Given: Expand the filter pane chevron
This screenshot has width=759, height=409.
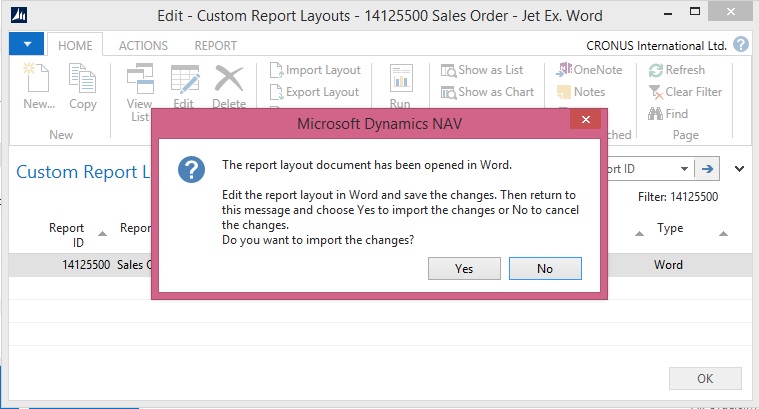Looking at the screenshot, I should pyautogui.click(x=740, y=169).
